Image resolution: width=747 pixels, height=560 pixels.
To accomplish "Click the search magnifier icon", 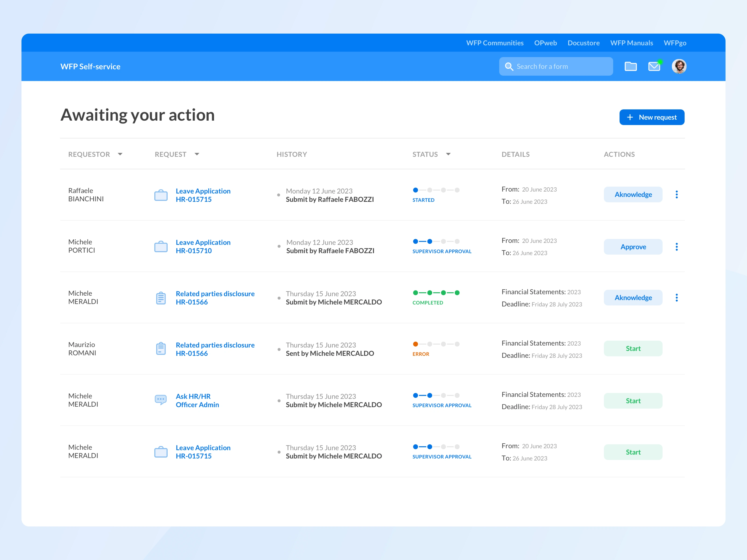I will 509,66.
